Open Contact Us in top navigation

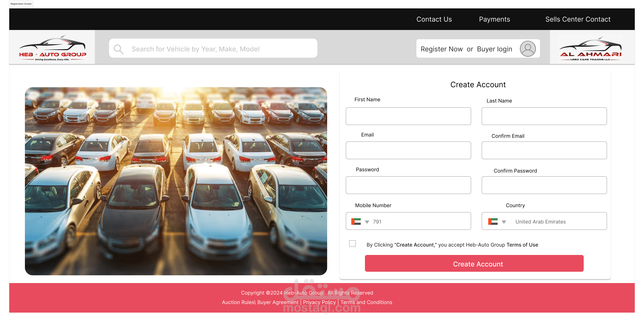tap(434, 19)
